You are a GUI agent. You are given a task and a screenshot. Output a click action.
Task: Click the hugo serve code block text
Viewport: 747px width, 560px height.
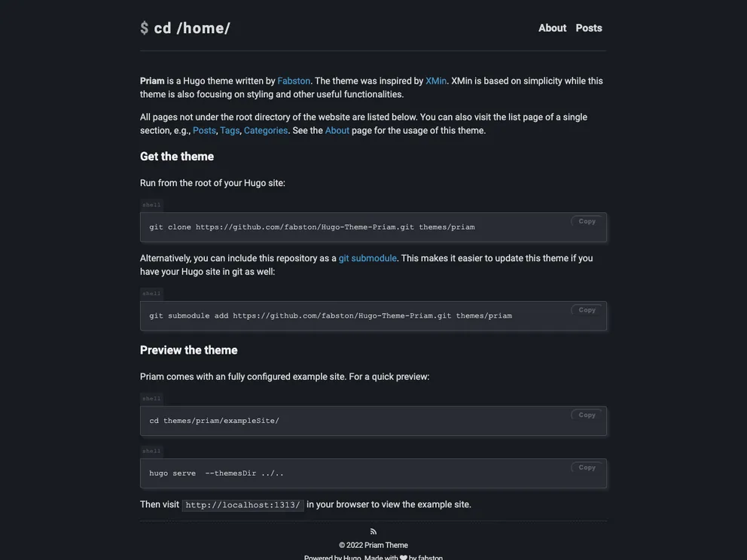tap(217, 473)
